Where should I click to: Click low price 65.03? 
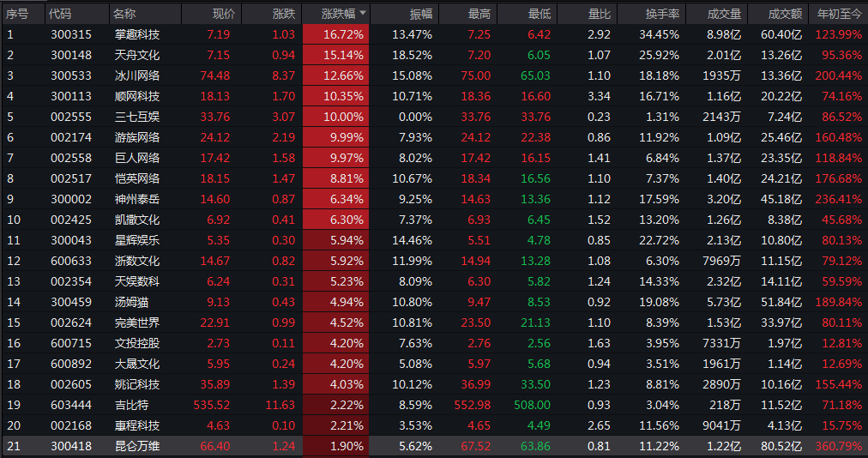point(535,75)
